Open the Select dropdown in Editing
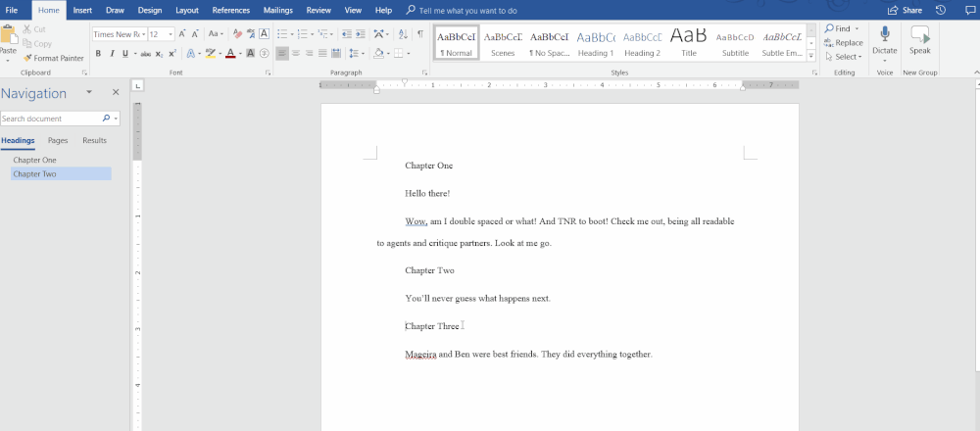This screenshot has width=980, height=431. coord(844,57)
